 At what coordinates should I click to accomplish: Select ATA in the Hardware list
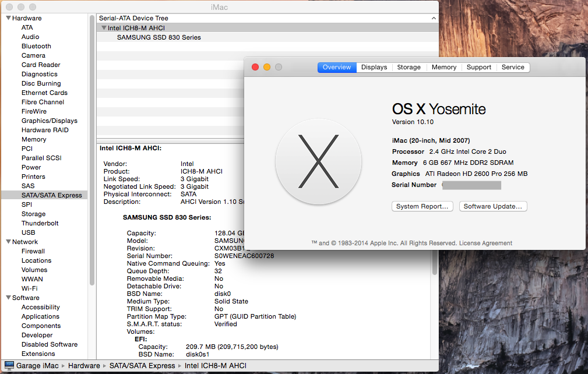pos(27,27)
